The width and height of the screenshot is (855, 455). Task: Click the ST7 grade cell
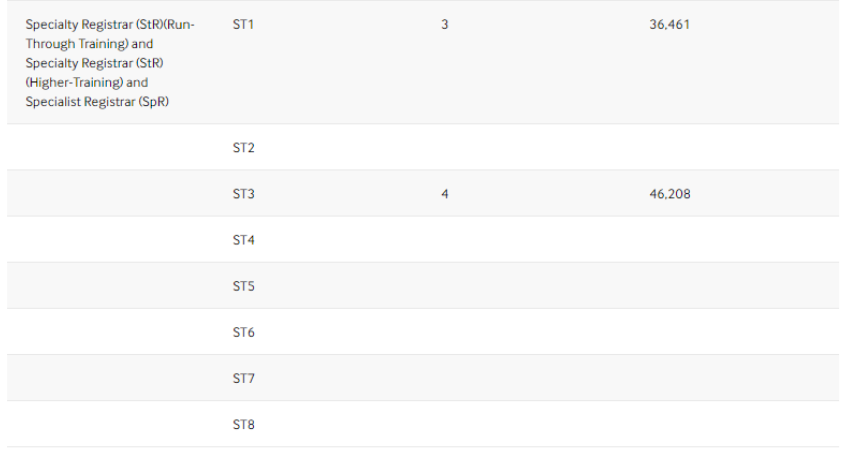243,378
